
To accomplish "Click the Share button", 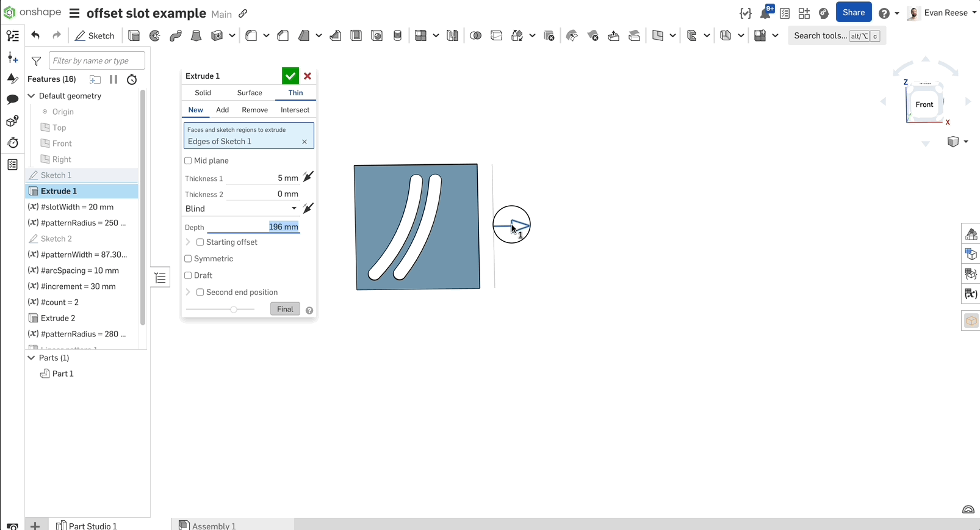I will click(x=854, y=13).
